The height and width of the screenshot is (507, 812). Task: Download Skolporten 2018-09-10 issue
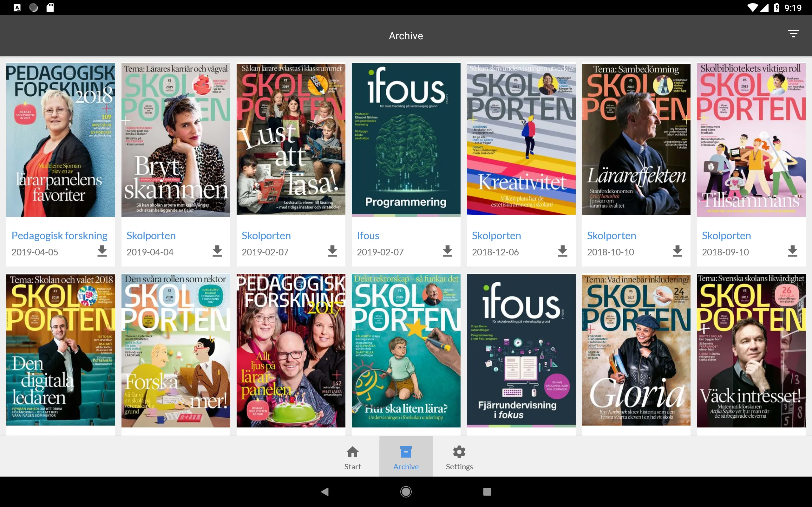793,252
